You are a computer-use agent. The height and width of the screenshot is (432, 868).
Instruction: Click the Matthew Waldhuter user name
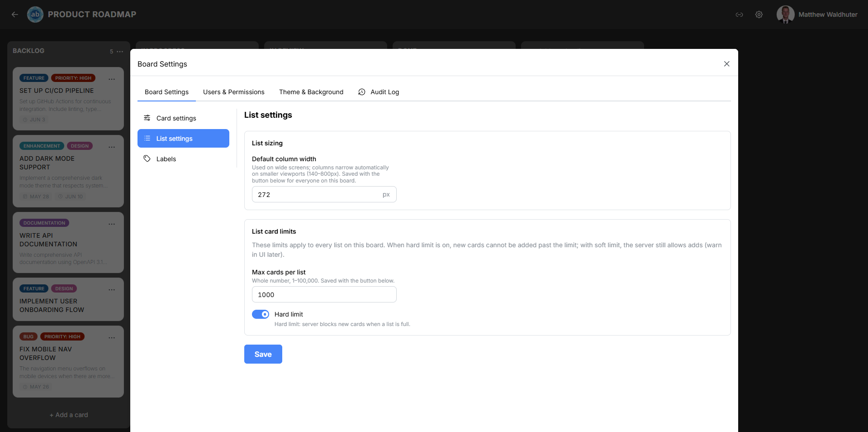point(828,14)
